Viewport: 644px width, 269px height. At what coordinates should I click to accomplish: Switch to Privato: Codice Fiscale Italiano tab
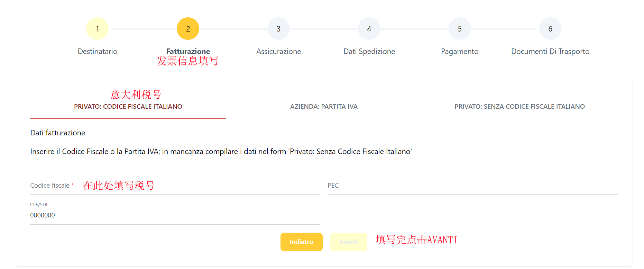click(128, 107)
